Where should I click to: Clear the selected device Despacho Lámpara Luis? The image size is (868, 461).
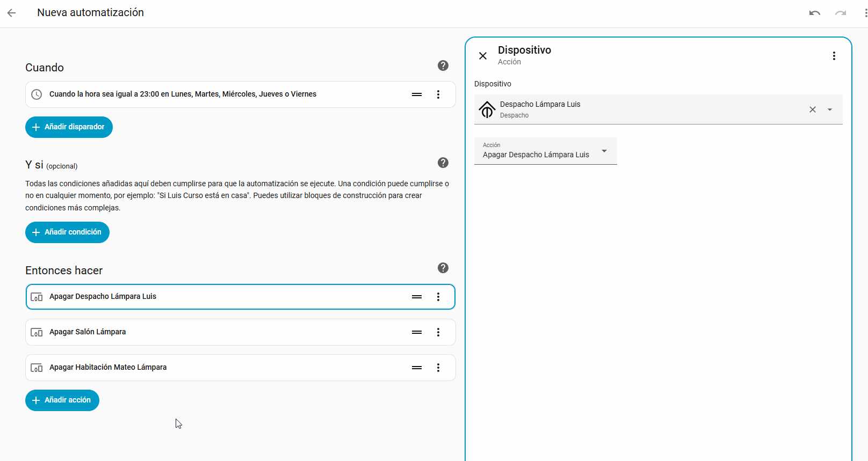coord(813,109)
